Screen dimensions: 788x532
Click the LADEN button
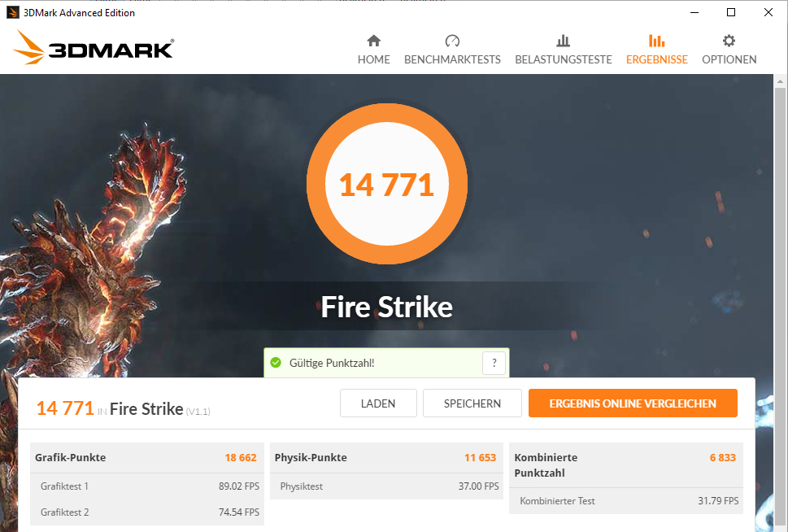click(378, 403)
